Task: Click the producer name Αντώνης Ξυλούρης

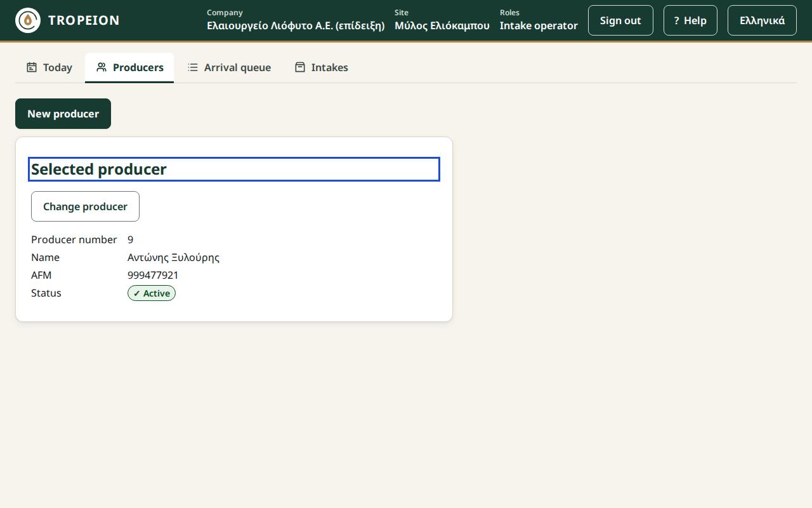Action: click(173, 257)
